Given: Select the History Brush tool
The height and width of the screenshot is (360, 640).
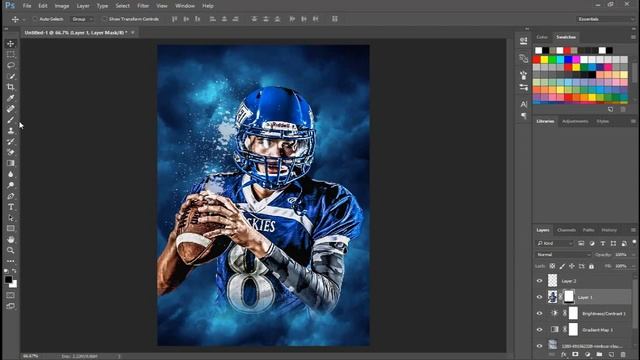Looking at the screenshot, I should [11, 142].
